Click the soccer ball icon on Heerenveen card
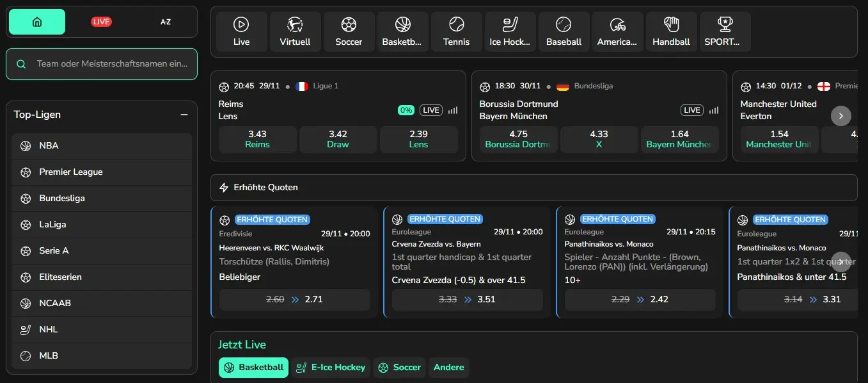868x383 pixels. 225,220
